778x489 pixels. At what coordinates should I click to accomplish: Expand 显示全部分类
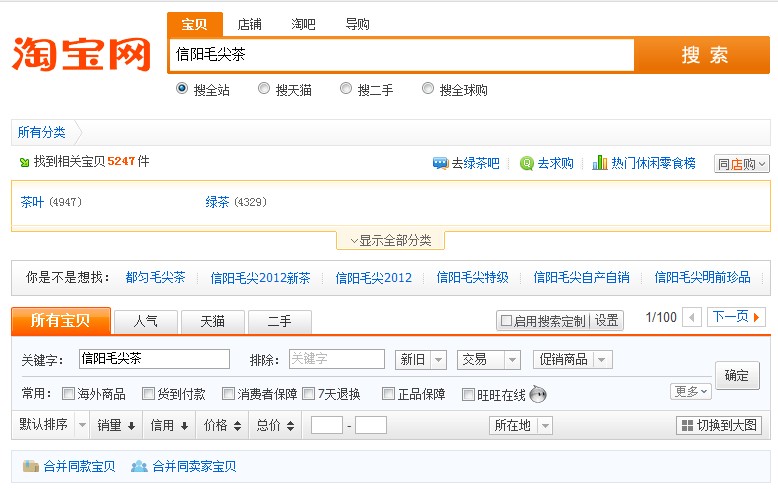(x=390, y=241)
